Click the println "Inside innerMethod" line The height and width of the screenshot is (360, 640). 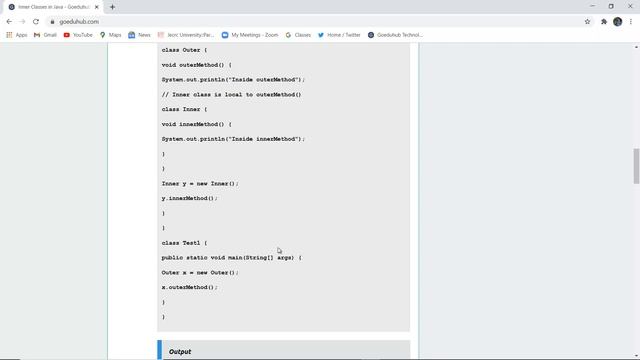pyautogui.click(x=233, y=139)
